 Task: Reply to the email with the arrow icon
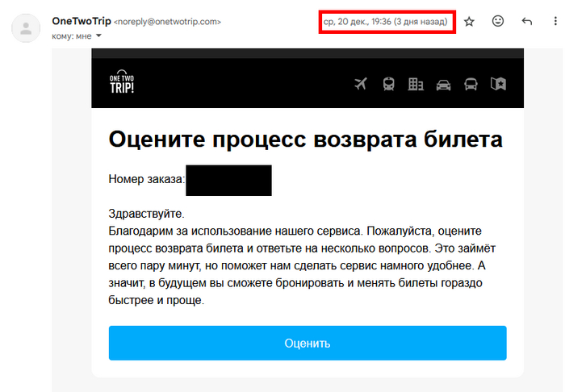(526, 22)
